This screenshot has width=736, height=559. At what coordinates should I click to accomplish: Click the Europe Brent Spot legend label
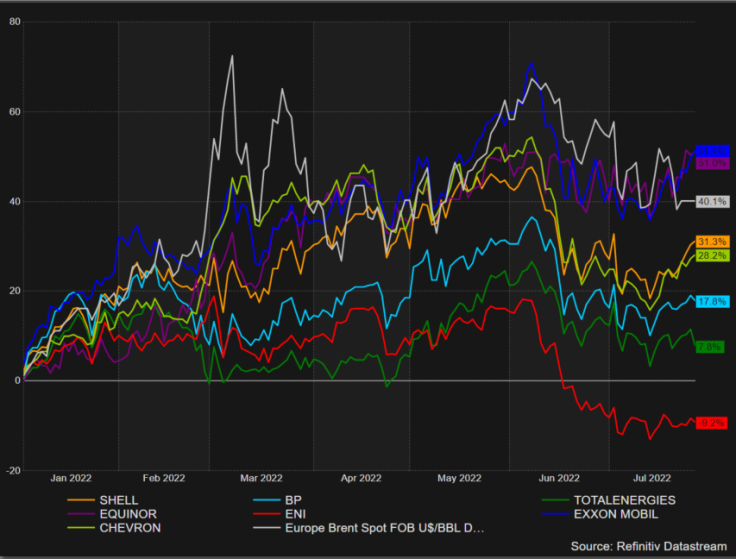(384, 528)
